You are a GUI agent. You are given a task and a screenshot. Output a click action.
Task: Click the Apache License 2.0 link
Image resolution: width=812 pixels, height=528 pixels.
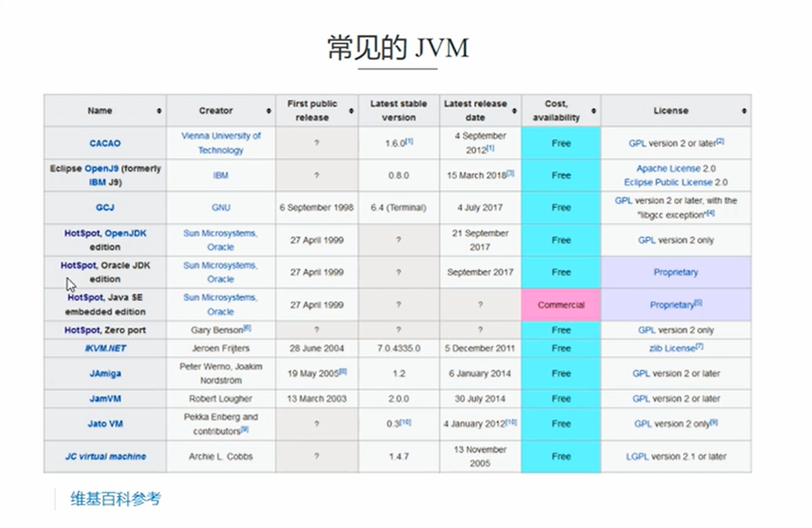[676, 168]
